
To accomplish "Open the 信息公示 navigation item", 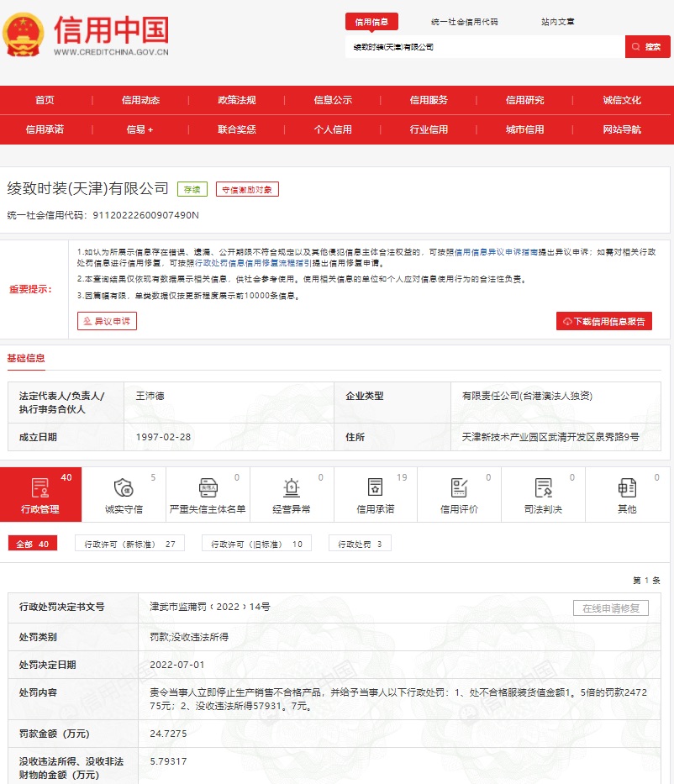I will [333, 100].
